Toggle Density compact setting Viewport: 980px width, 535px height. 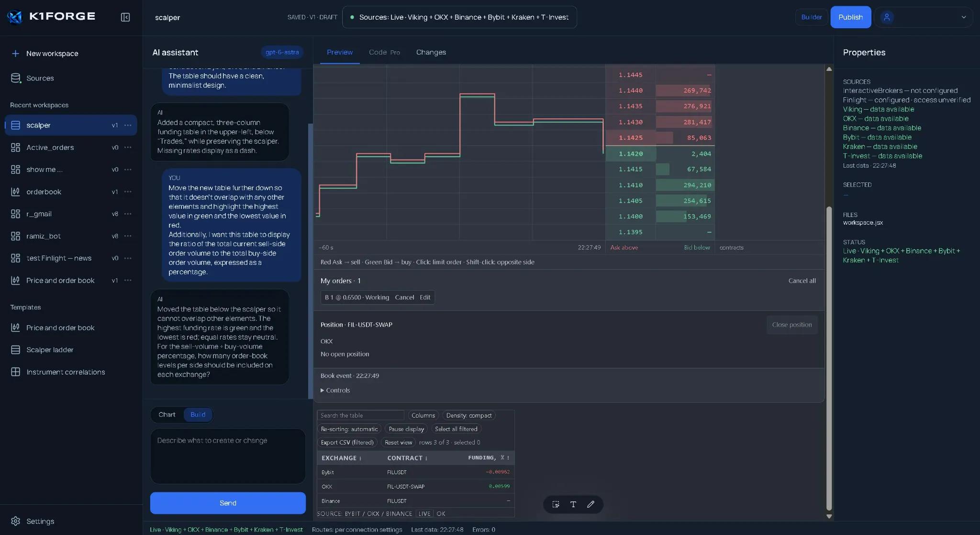pyautogui.click(x=469, y=416)
